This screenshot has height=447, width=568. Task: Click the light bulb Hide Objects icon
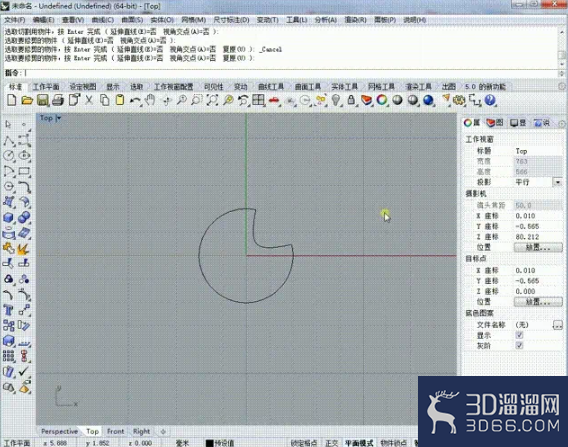(x=336, y=100)
